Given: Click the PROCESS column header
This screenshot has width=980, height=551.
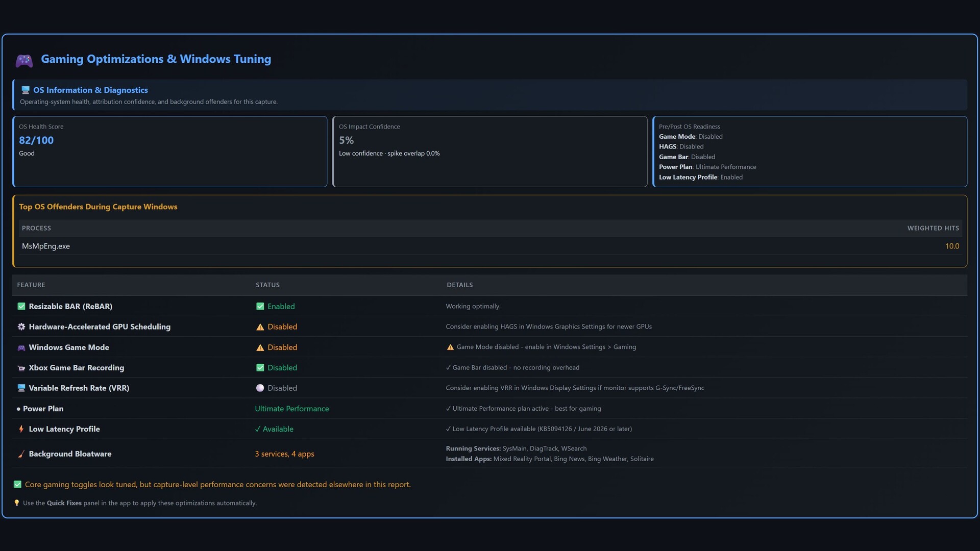Looking at the screenshot, I should 36,229.
